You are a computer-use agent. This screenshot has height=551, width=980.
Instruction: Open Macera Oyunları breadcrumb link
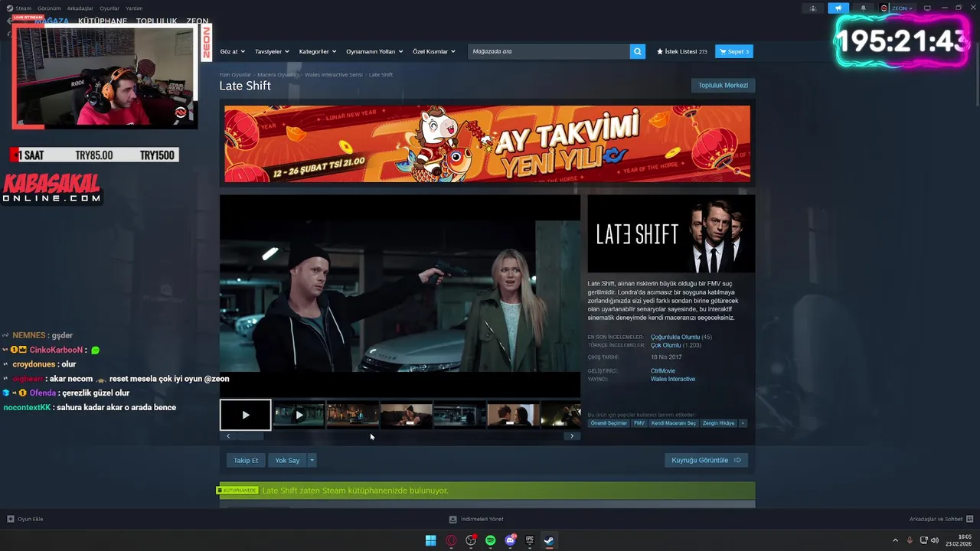(278, 74)
